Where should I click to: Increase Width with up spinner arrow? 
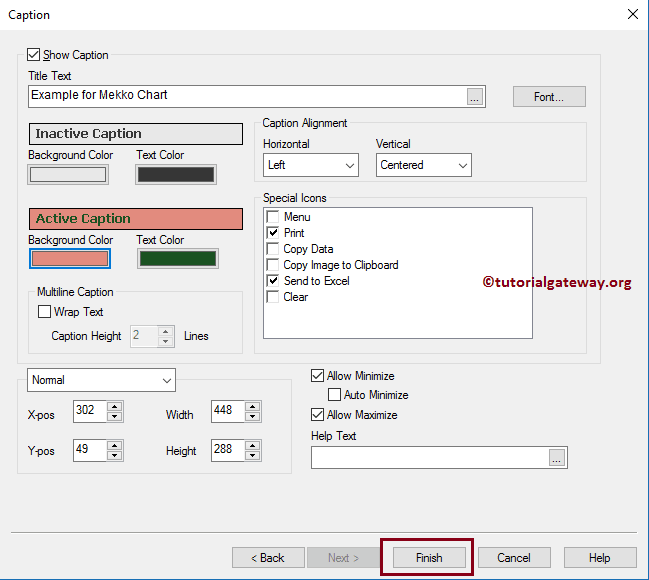pos(252,406)
